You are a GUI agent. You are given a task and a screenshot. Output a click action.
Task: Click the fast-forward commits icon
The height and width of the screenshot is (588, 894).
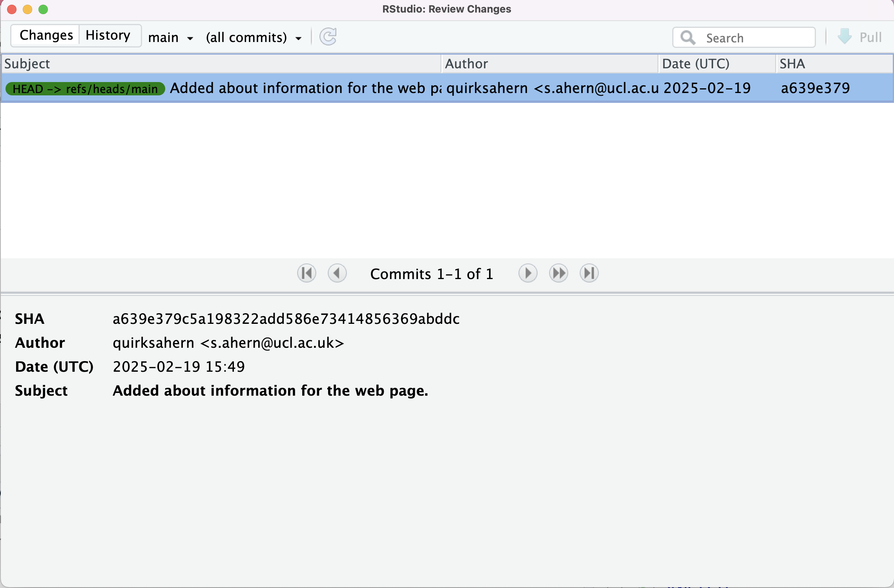[559, 273]
